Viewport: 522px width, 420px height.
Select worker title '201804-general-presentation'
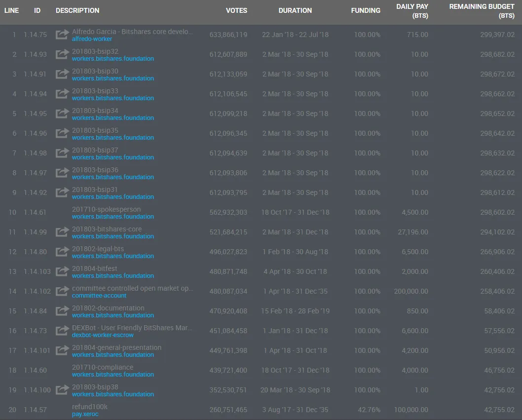pyautogui.click(x=116, y=347)
